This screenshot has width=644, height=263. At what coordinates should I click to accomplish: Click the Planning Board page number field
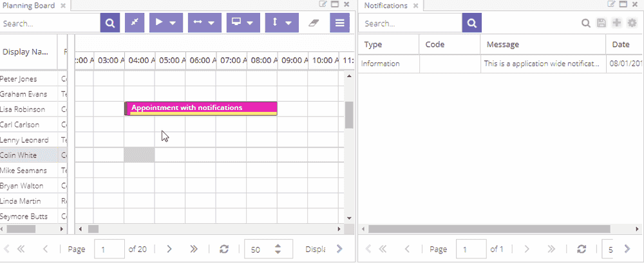[x=109, y=249]
